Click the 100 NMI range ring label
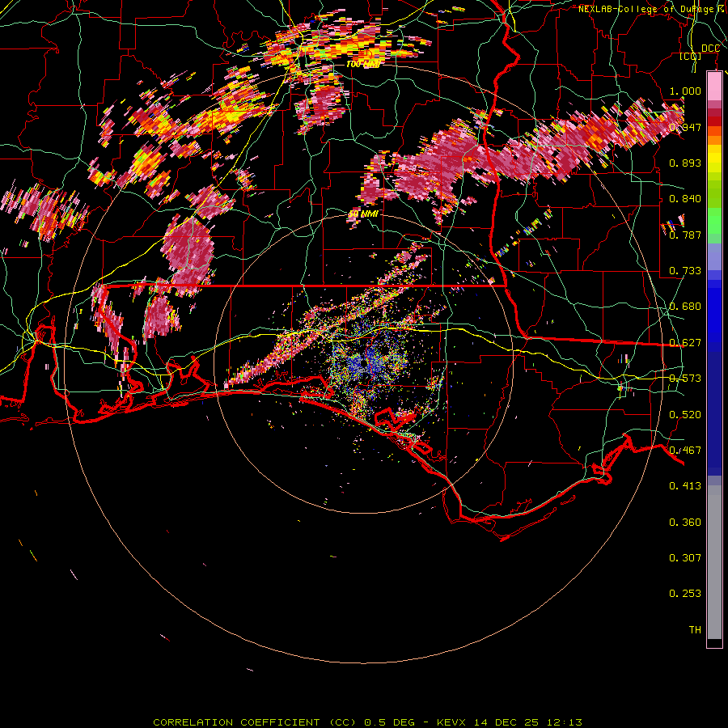Viewport: 728px width, 728px height. (363, 65)
